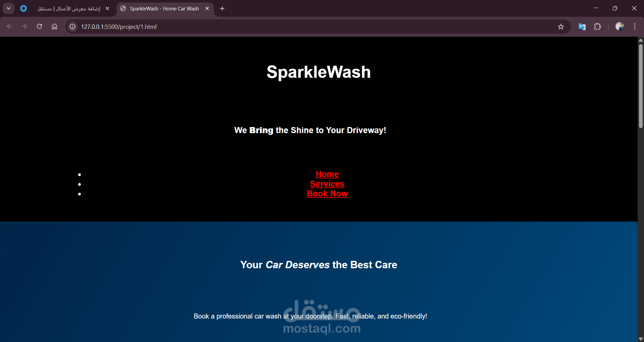Open the Services navigation link

(x=327, y=184)
